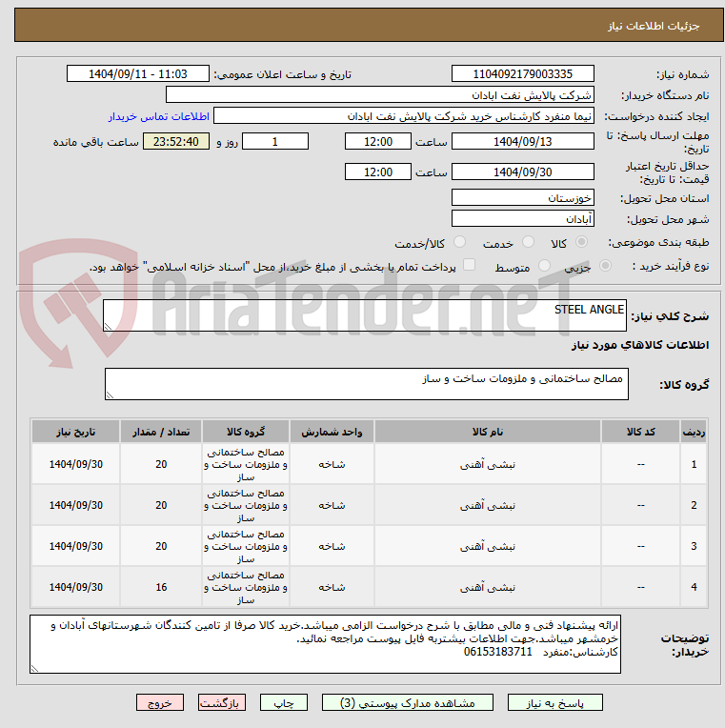Click the جزئیات اطلاعات نیاز header title

(x=654, y=26)
